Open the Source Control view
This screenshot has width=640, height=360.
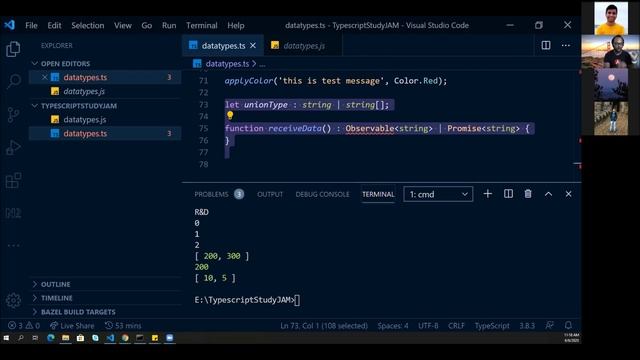[13, 115]
